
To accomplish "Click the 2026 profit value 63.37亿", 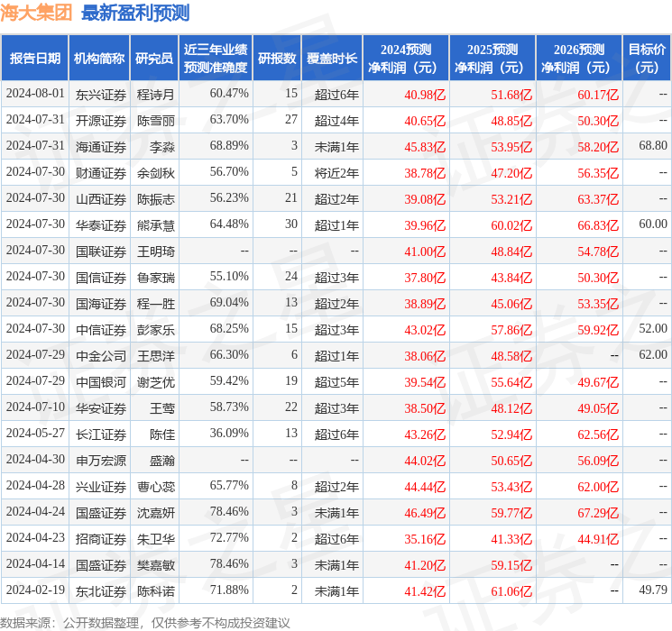I will click(598, 199).
